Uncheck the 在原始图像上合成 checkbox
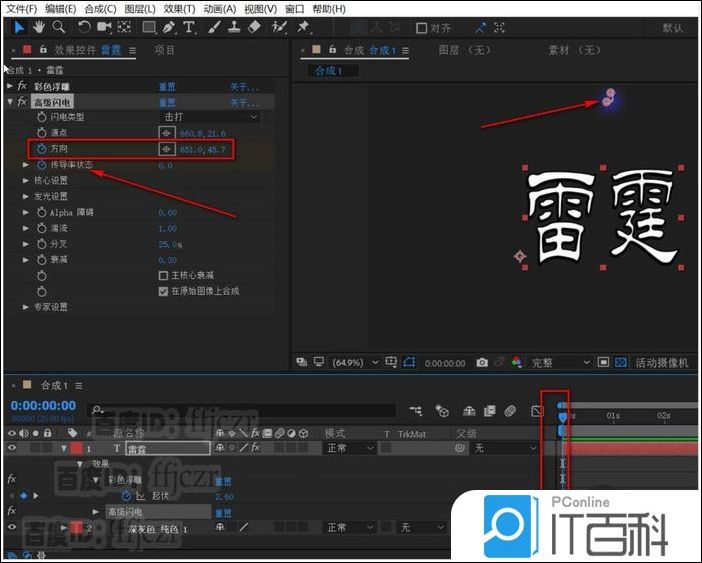This screenshot has height=563, width=702. pos(164,291)
